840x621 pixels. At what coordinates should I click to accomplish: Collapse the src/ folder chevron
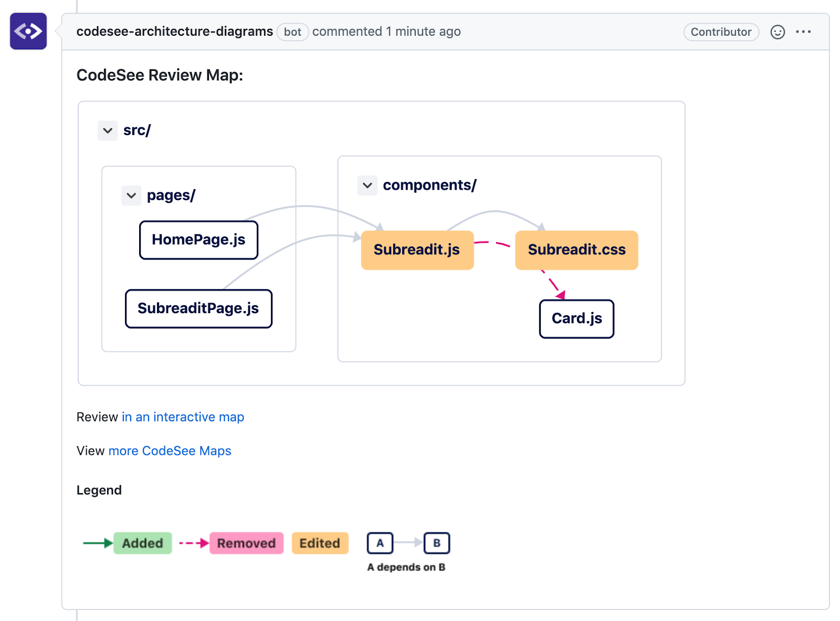point(108,131)
